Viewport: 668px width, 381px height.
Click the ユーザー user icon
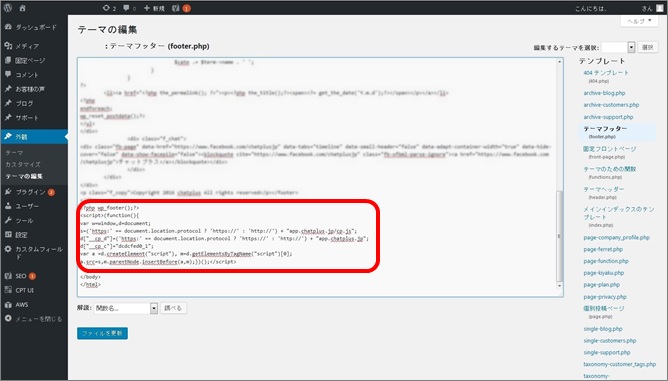point(8,206)
